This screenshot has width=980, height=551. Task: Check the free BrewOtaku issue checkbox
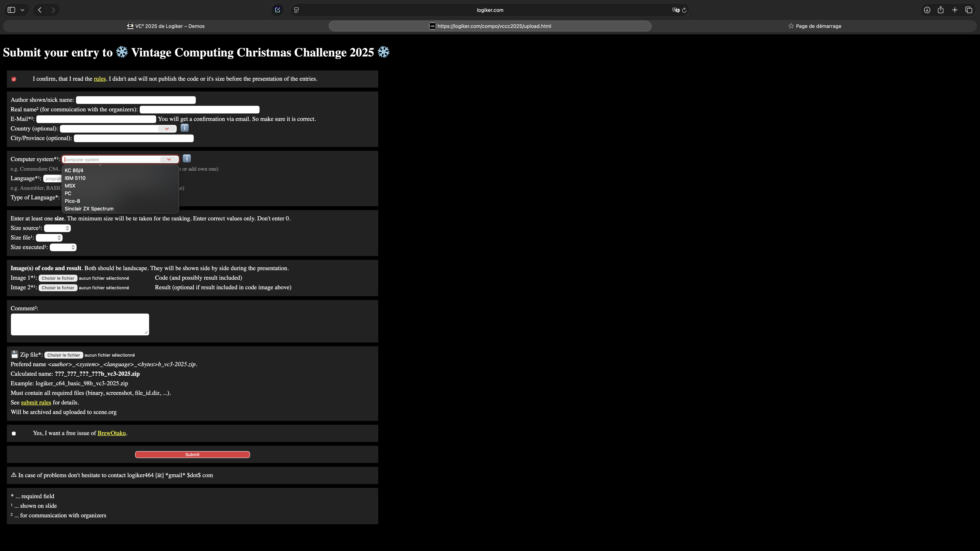click(14, 434)
